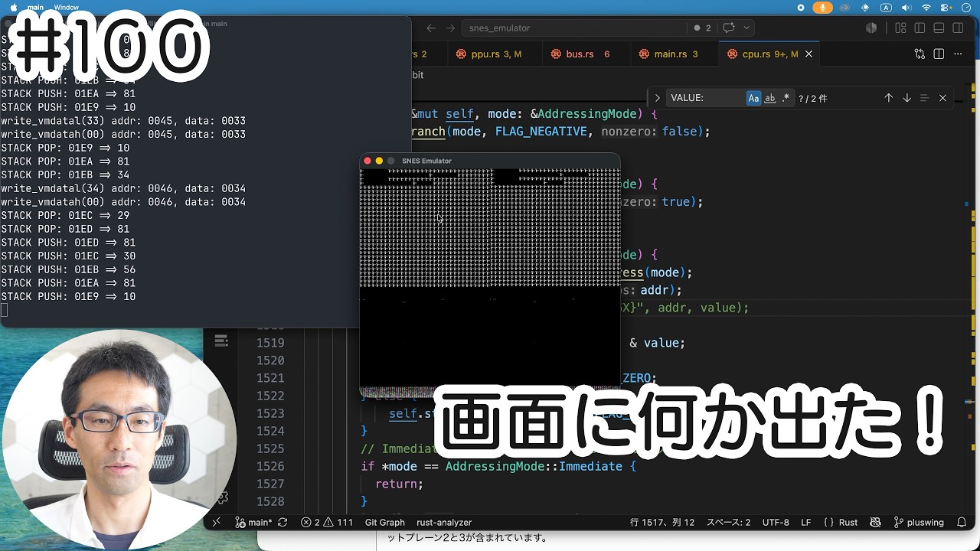The height and width of the screenshot is (551, 980).
Task: Switch to the bus.rs tab
Action: 587,54
